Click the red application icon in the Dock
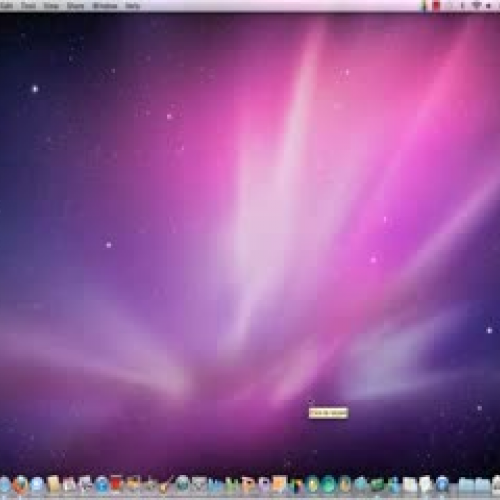Screen dimensions: 500x500 click(x=116, y=484)
